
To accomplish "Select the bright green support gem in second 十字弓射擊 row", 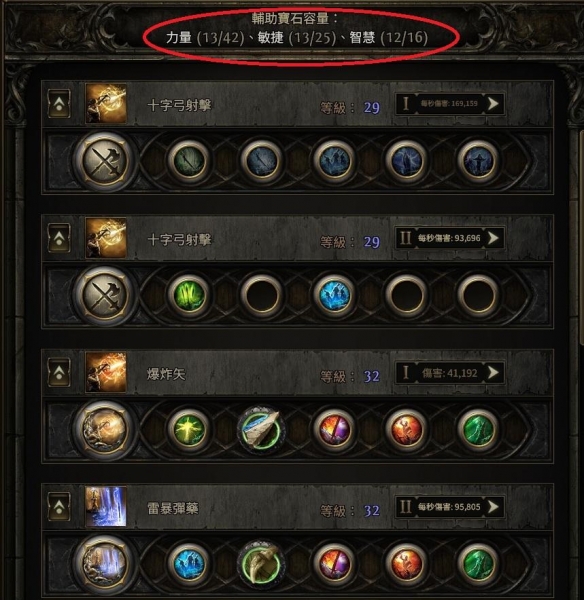I will pos(189,295).
